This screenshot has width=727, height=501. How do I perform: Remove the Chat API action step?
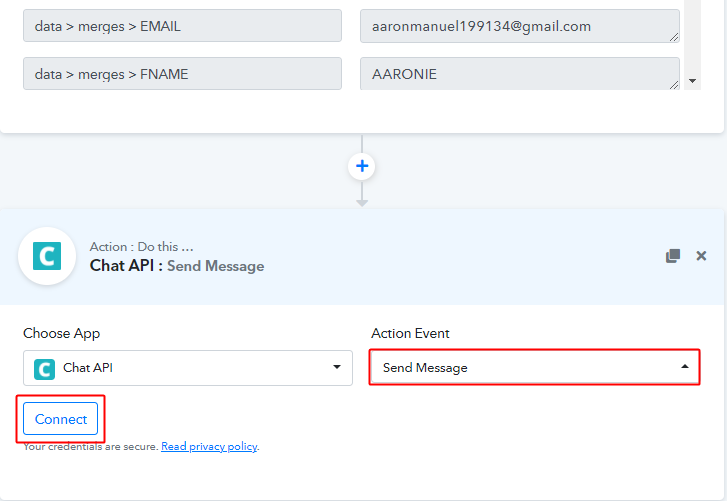pyautogui.click(x=701, y=256)
